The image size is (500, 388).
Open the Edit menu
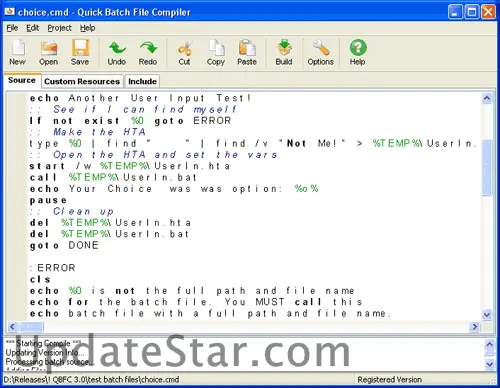pos(33,28)
